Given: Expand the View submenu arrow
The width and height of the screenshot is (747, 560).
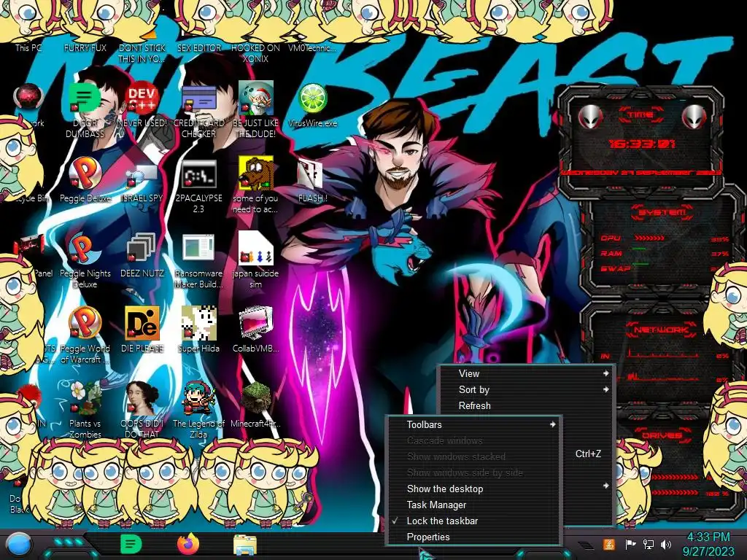Looking at the screenshot, I should tap(605, 373).
